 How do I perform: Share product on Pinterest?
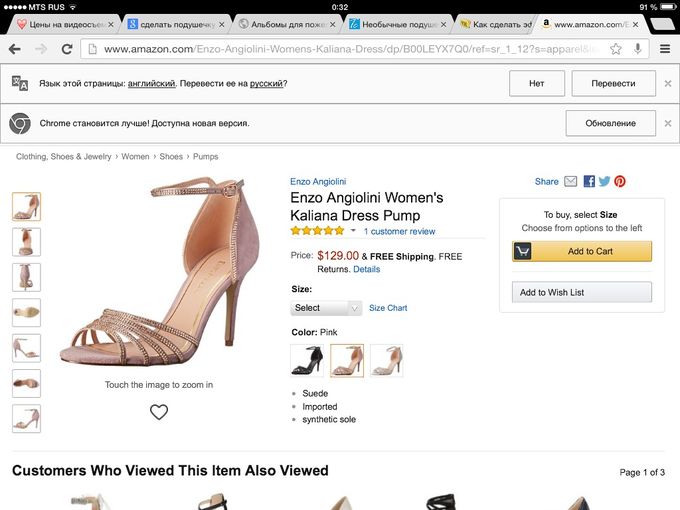click(620, 181)
